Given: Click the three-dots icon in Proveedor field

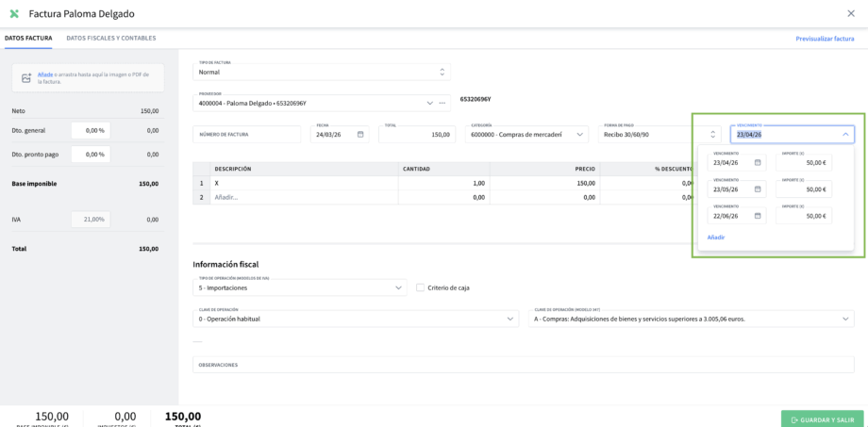Looking at the screenshot, I should pyautogui.click(x=442, y=103).
